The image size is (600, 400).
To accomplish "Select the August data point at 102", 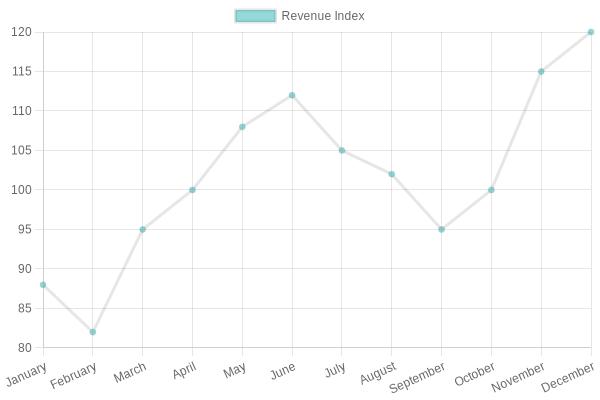I will pos(391,174).
